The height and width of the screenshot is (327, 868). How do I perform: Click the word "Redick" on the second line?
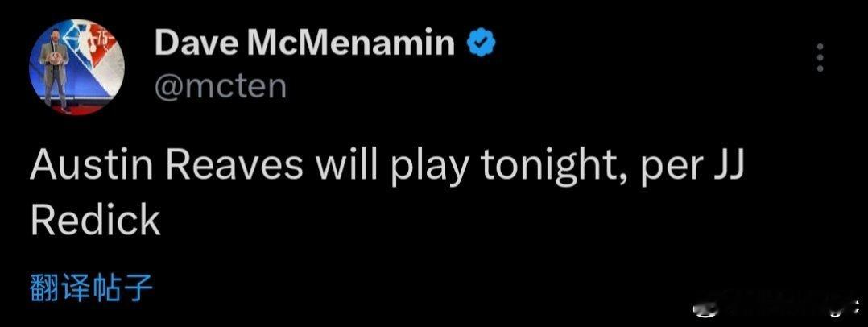click(95, 219)
